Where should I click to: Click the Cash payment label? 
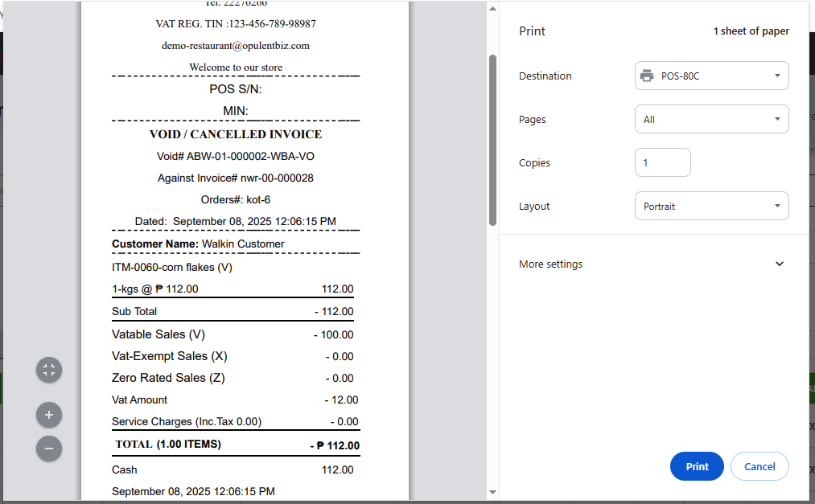click(x=124, y=470)
